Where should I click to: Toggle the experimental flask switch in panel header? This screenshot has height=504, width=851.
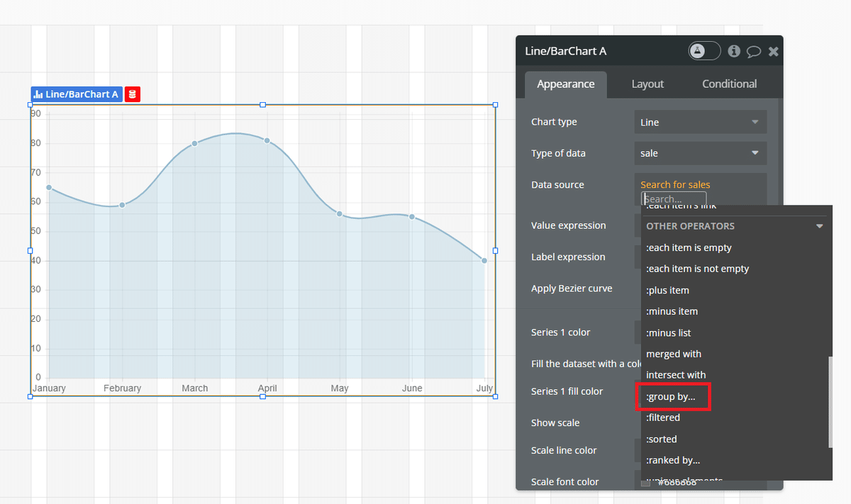[704, 51]
